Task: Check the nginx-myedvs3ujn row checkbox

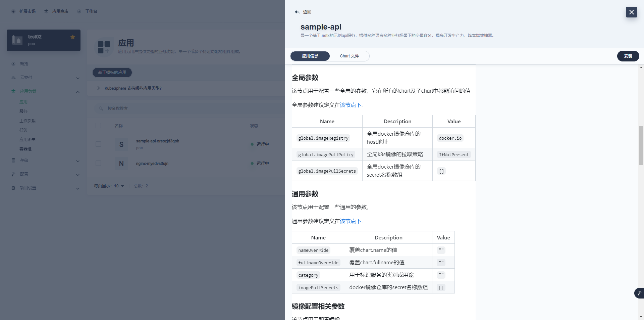Action: click(98, 164)
